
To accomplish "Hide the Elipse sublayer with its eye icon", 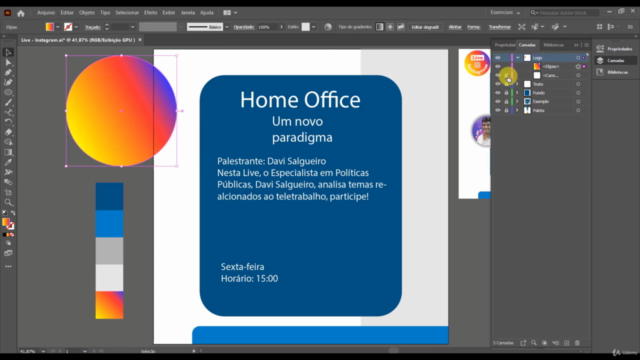I will 498,67.
